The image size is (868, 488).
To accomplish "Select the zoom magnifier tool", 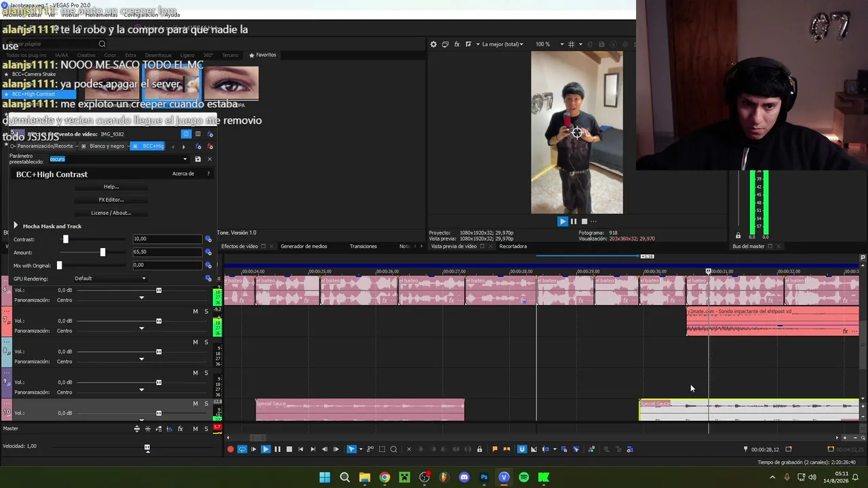I will point(395,449).
